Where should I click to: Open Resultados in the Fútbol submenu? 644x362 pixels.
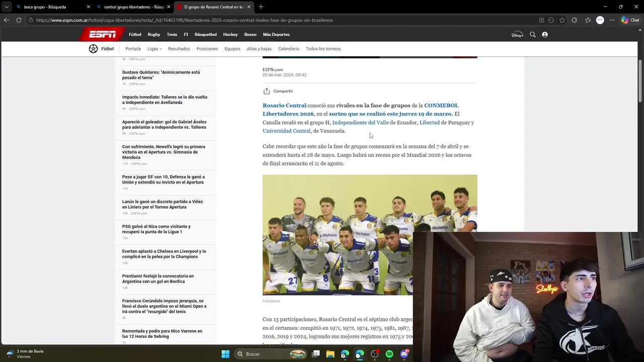179,49
